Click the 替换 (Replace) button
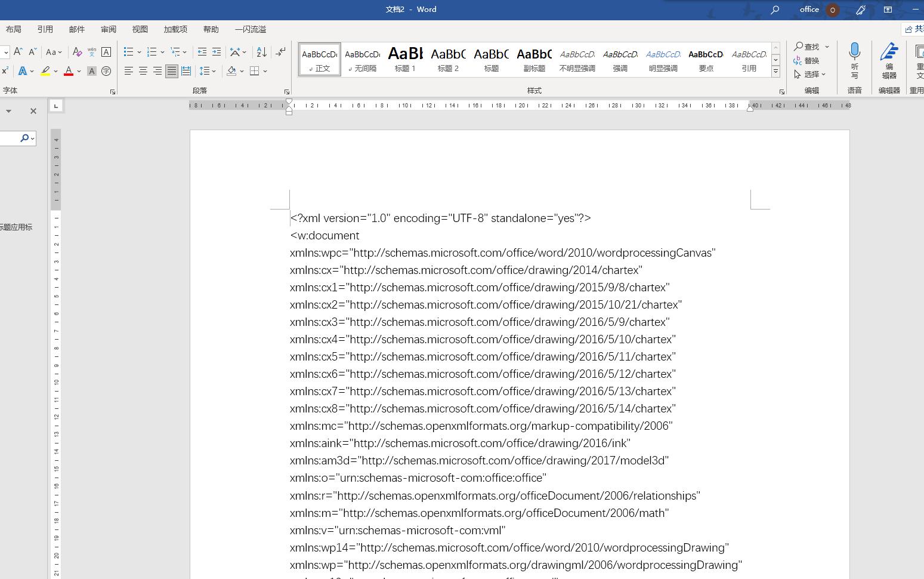The image size is (924, 579). 806,60
